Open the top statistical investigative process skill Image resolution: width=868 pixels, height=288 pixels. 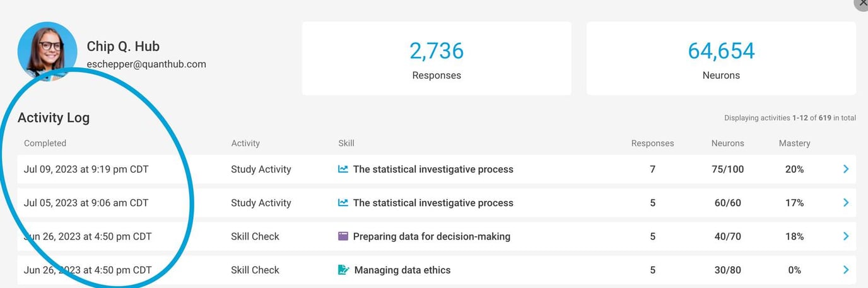click(x=433, y=169)
